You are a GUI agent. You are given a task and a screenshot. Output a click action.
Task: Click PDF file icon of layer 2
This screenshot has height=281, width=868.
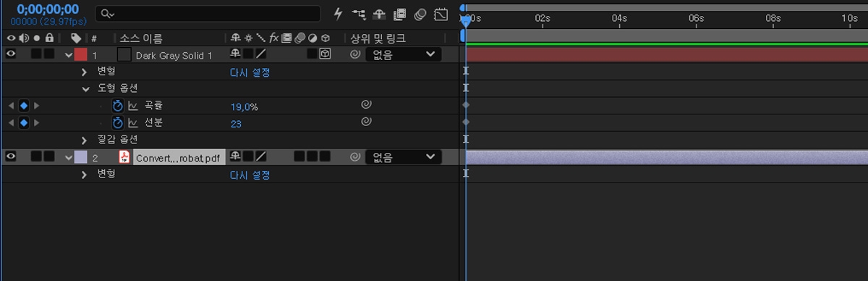point(124,156)
